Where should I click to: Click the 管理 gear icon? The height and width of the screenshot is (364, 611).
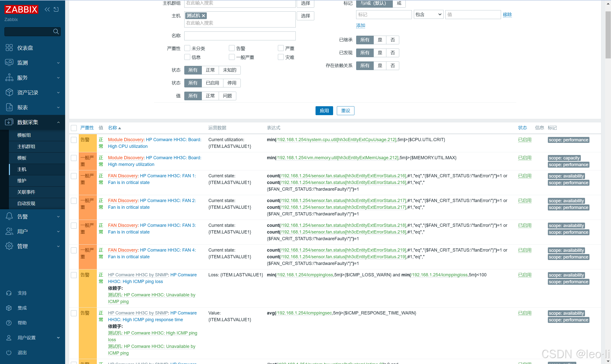tap(9, 246)
